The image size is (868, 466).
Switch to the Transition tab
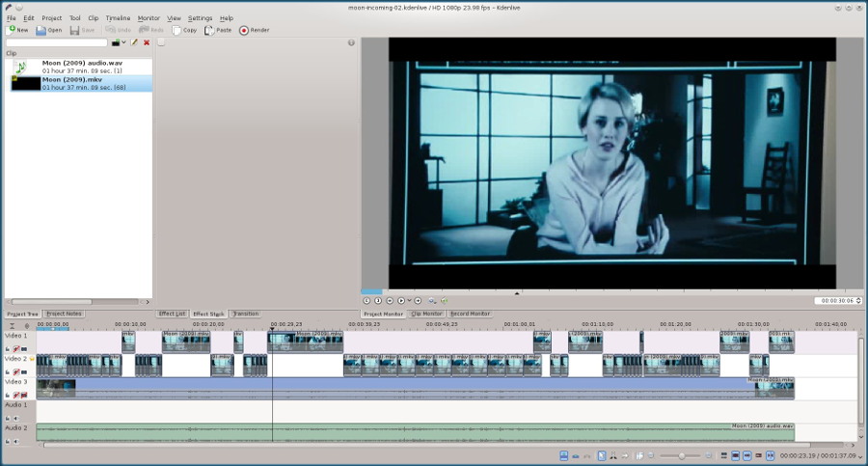(245, 314)
